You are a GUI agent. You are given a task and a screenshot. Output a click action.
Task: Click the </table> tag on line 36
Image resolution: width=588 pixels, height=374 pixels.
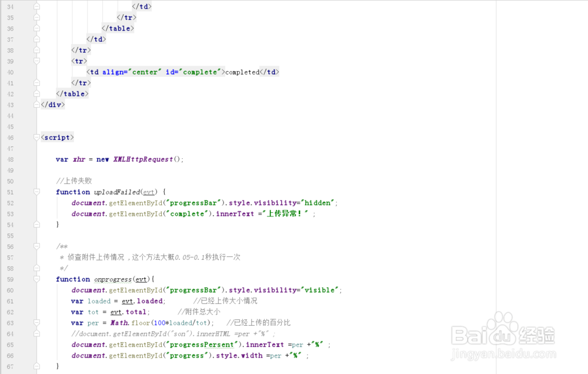(x=118, y=28)
